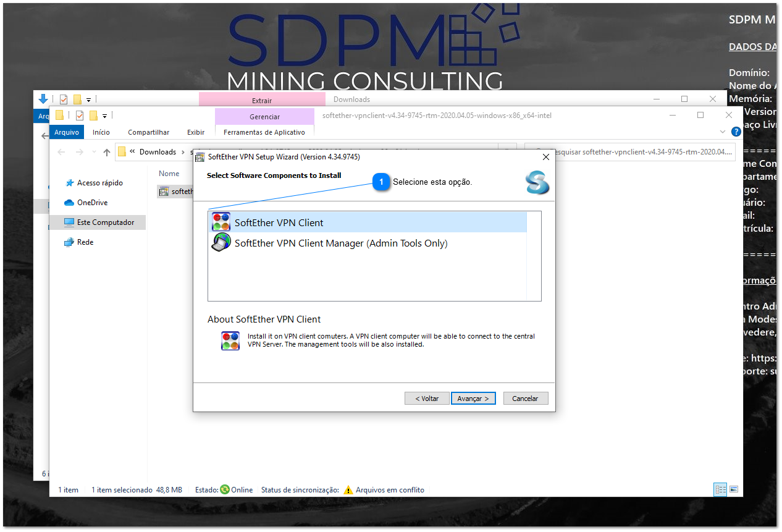The width and height of the screenshot is (782, 532).
Task: Expand the ribbon with the chevron arrow
Action: 723,132
